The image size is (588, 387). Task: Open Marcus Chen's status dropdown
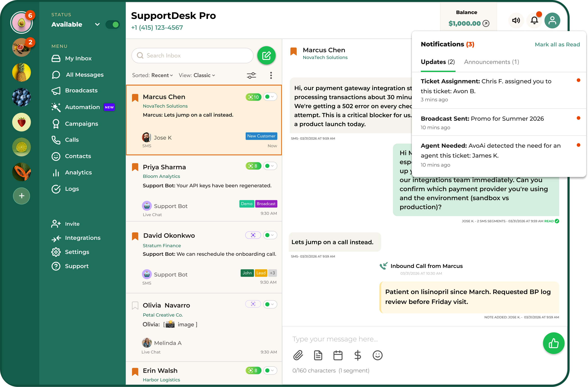pos(270,97)
